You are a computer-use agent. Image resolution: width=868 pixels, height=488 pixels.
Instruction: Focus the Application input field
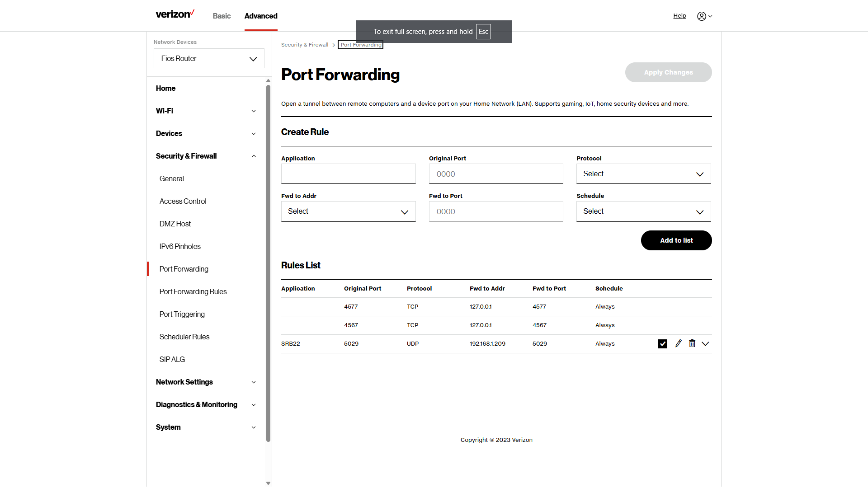tap(348, 174)
